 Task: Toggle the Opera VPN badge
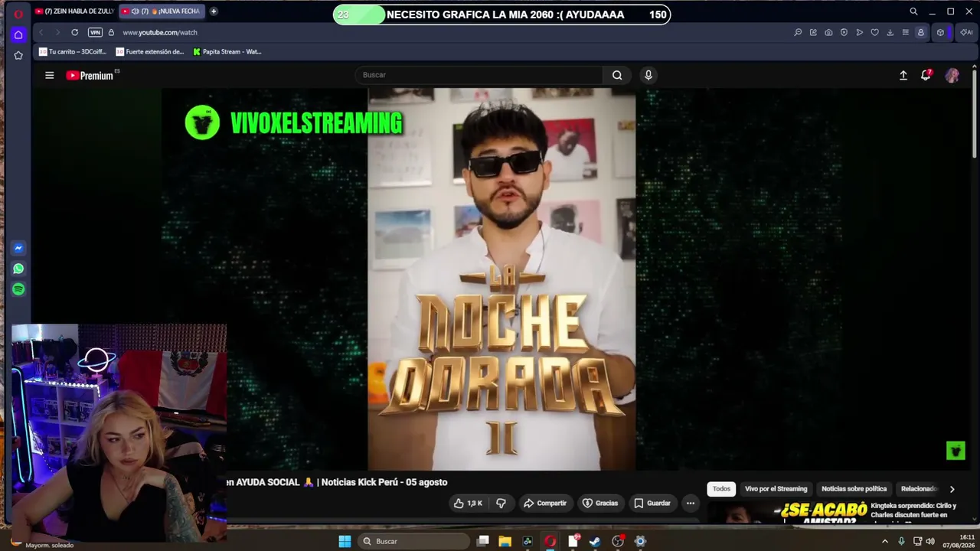[95, 32]
